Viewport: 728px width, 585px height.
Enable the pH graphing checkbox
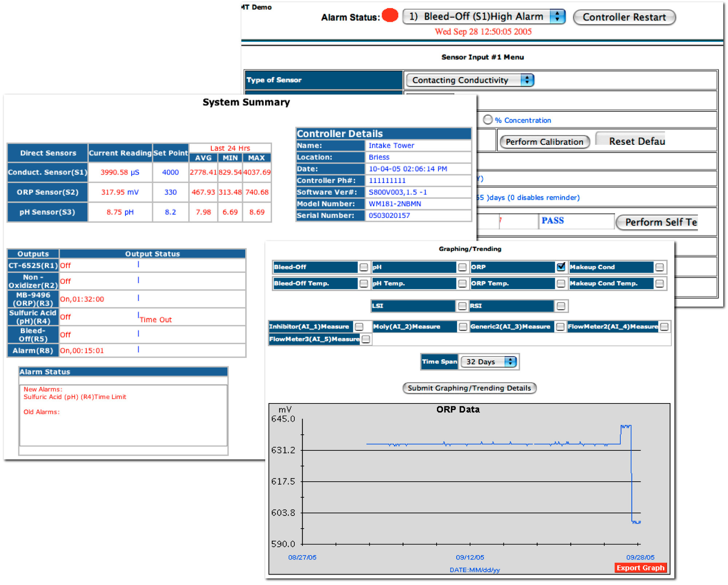(462, 267)
